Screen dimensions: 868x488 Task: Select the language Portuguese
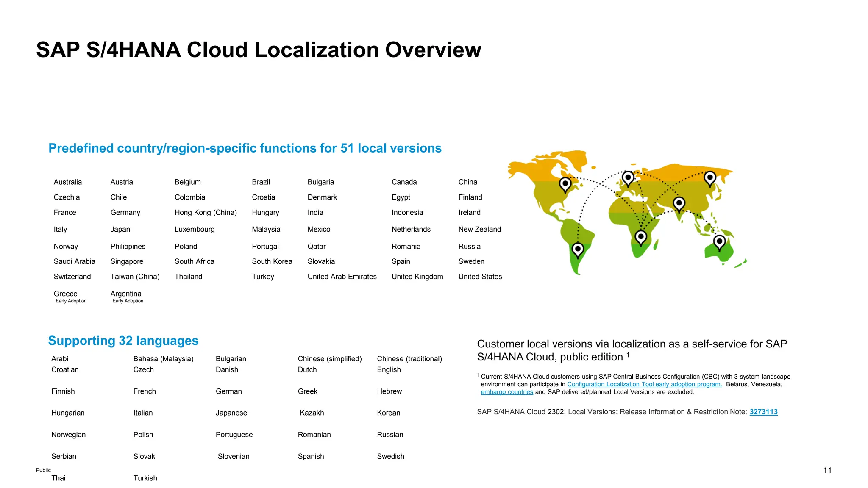tap(234, 435)
